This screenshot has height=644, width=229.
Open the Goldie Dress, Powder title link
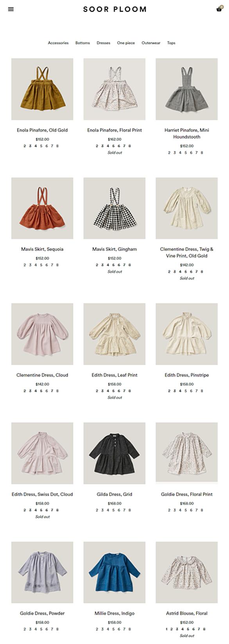tap(42, 613)
